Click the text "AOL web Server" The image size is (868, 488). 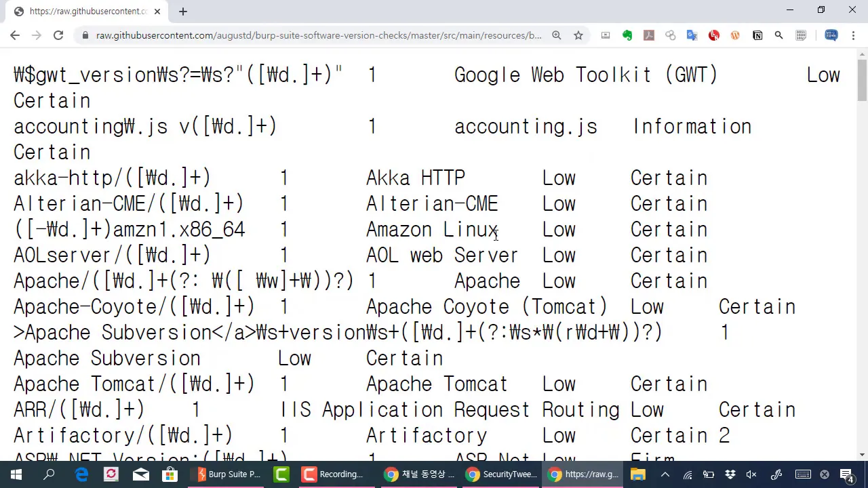coord(442,255)
